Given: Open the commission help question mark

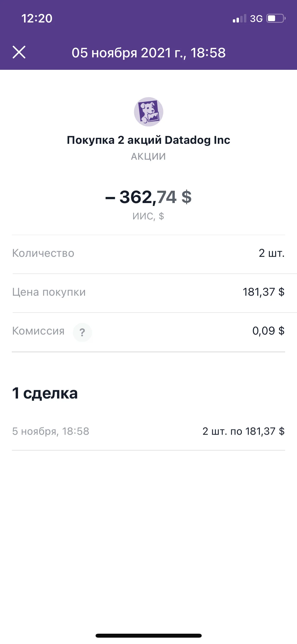Looking at the screenshot, I should pyautogui.click(x=82, y=332).
